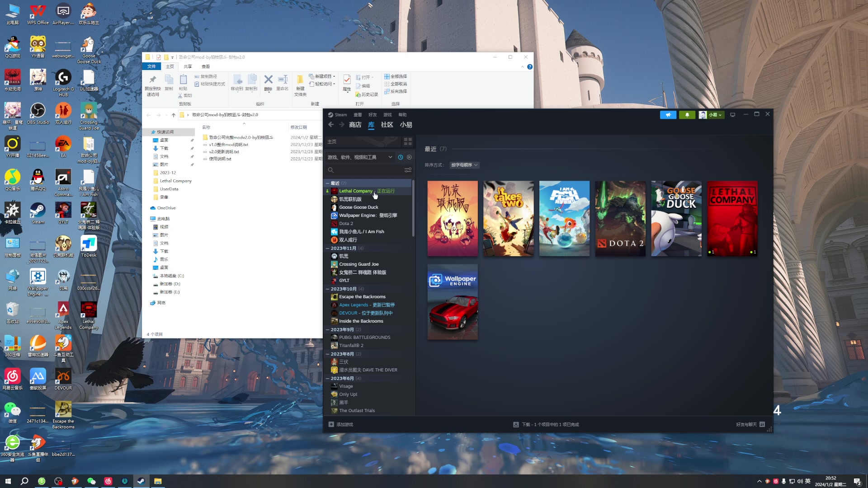Collapse the 2023年10月 group

[x=327, y=289]
